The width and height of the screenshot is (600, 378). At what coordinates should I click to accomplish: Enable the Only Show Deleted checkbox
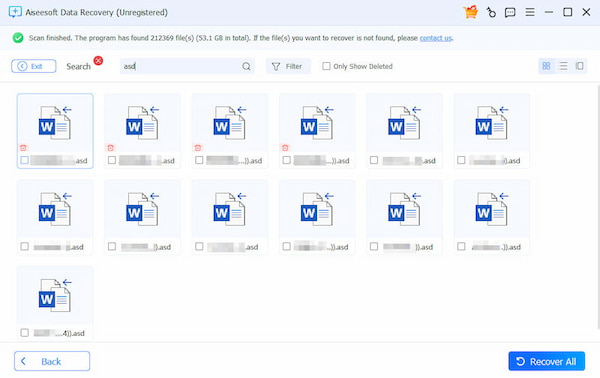click(326, 66)
